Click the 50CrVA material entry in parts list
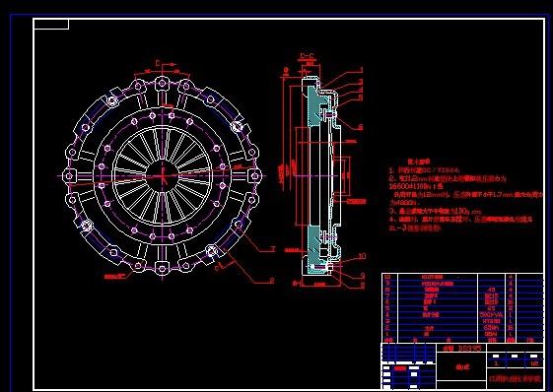The width and height of the screenshot is (553, 392). tap(491, 315)
